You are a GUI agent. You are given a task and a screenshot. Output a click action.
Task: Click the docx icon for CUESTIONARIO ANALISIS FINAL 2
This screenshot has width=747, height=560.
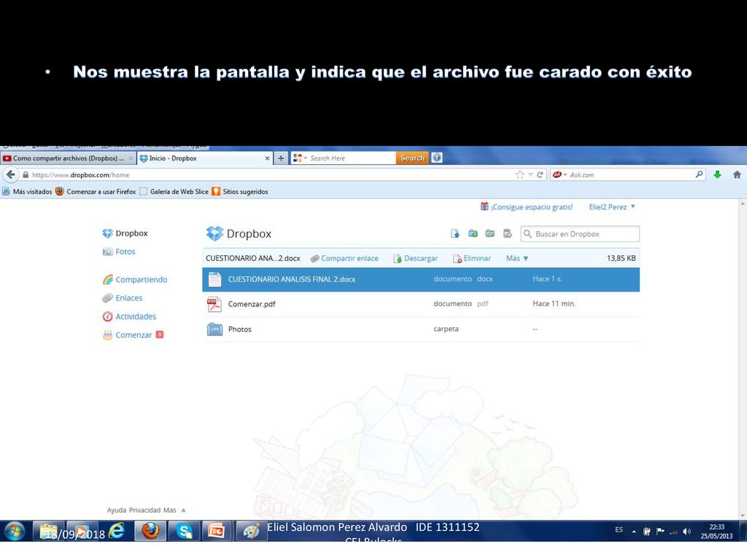[215, 279]
